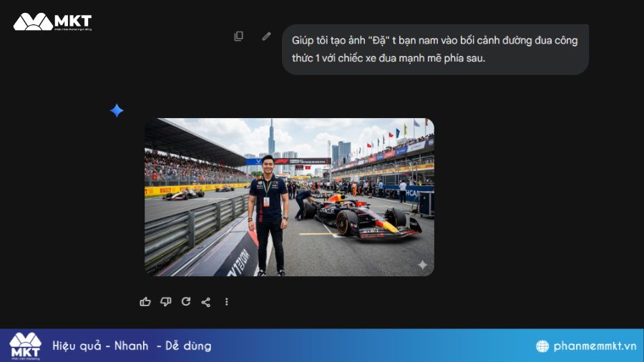The width and height of the screenshot is (644, 362).
Task: Open the three-dot more options menu
Action: point(226,302)
